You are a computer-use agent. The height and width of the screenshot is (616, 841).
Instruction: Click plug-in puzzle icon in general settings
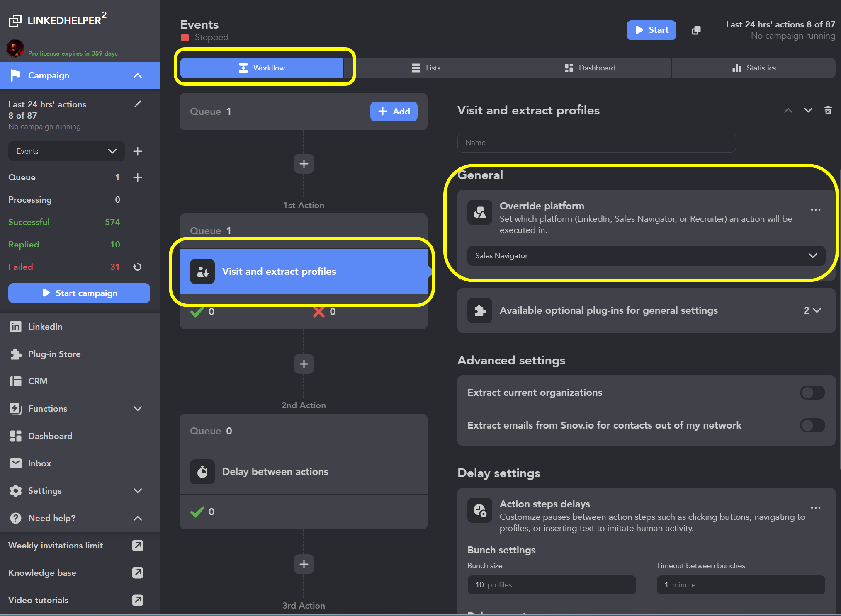(x=480, y=310)
